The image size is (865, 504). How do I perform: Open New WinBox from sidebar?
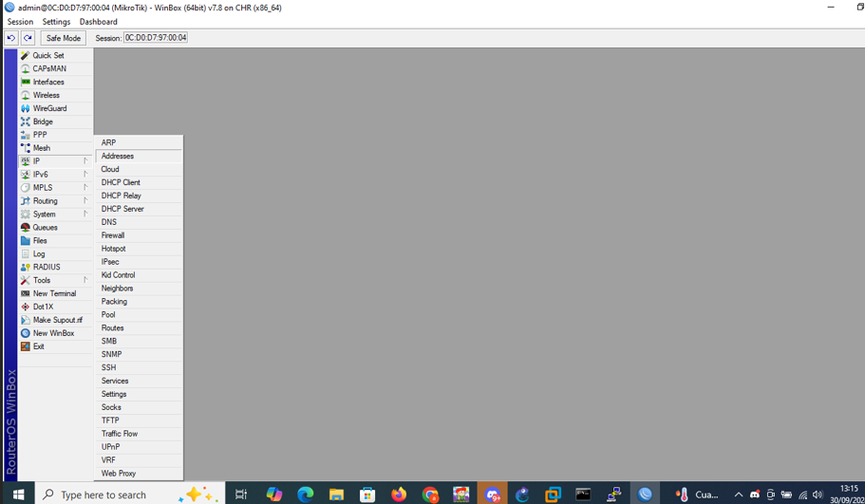(55, 333)
